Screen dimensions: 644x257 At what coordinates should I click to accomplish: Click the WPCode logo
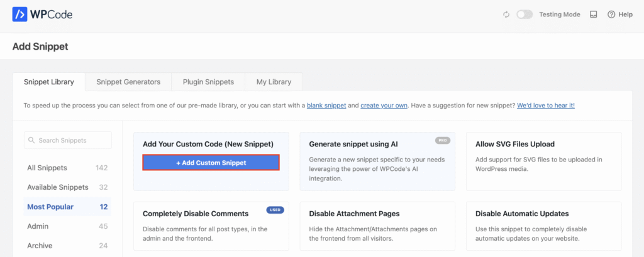(42, 14)
